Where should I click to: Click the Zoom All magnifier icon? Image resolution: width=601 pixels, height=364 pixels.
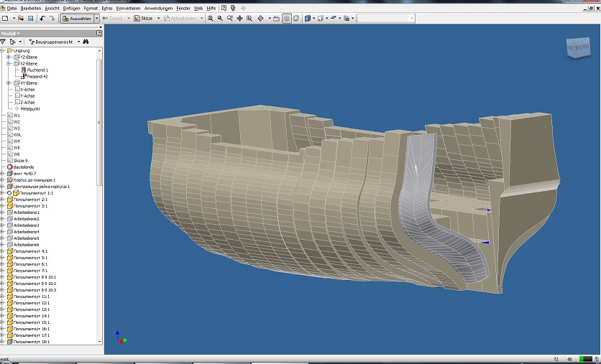click(211, 18)
